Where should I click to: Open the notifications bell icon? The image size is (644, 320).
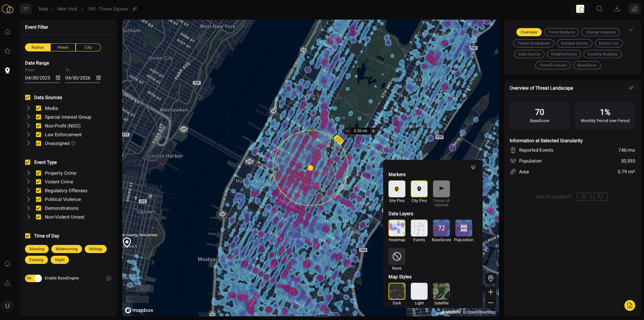(x=8, y=264)
